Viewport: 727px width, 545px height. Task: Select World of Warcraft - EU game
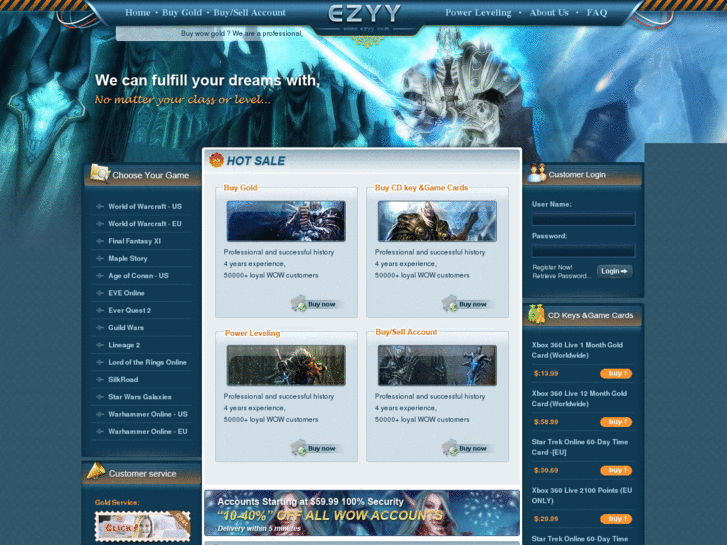point(145,224)
